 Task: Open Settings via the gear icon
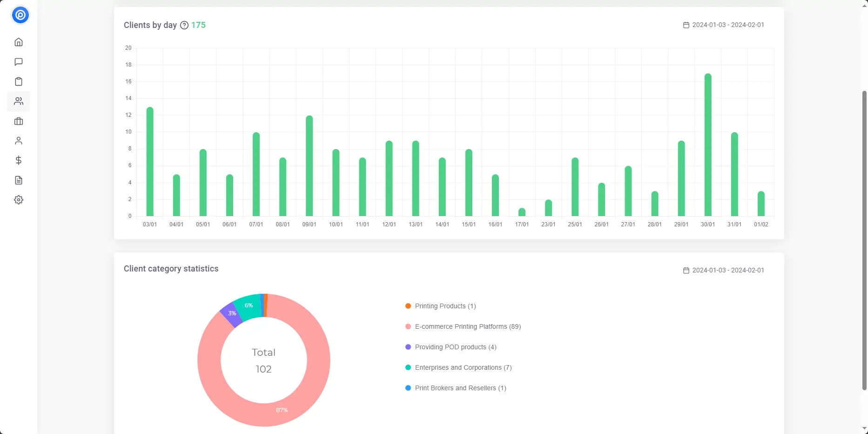point(19,200)
